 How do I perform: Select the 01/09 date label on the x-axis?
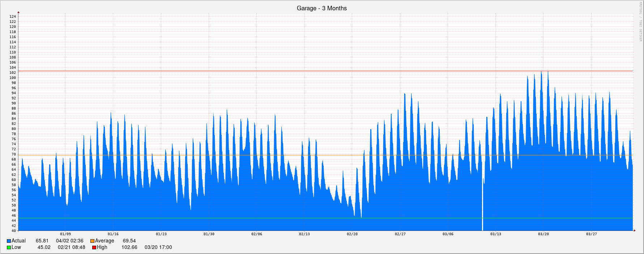[65, 234]
